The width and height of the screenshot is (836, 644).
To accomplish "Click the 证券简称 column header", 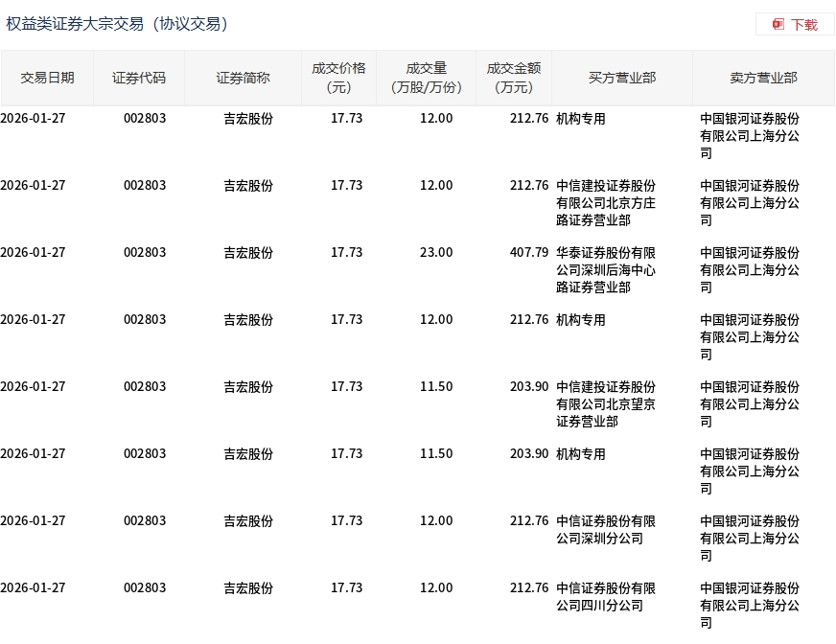I will (x=243, y=78).
